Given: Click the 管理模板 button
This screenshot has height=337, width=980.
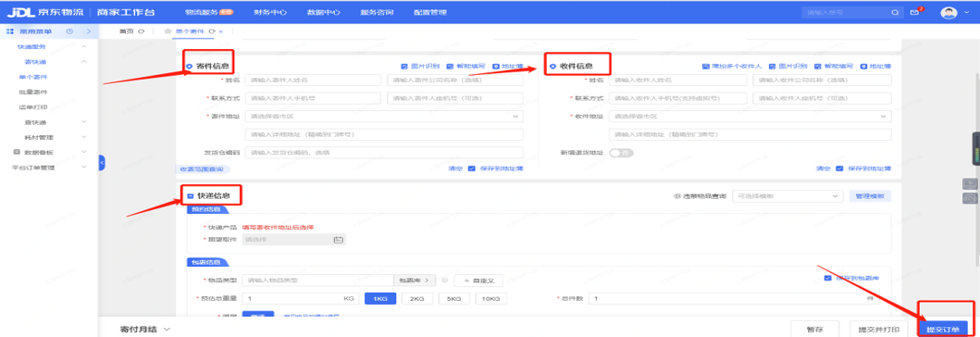Looking at the screenshot, I should (x=870, y=195).
